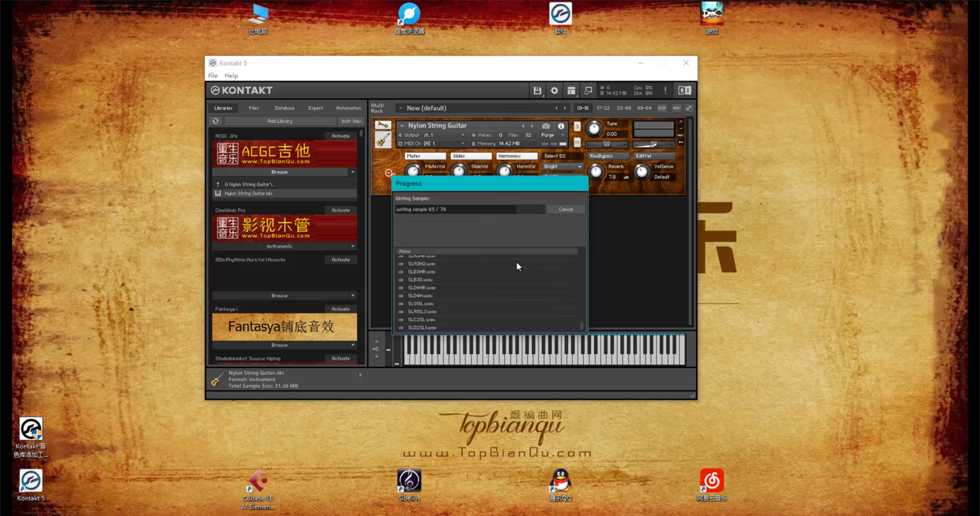This screenshot has height=516, width=980.
Task: Open the 软件 desktop shortcut
Action: click(x=560, y=19)
